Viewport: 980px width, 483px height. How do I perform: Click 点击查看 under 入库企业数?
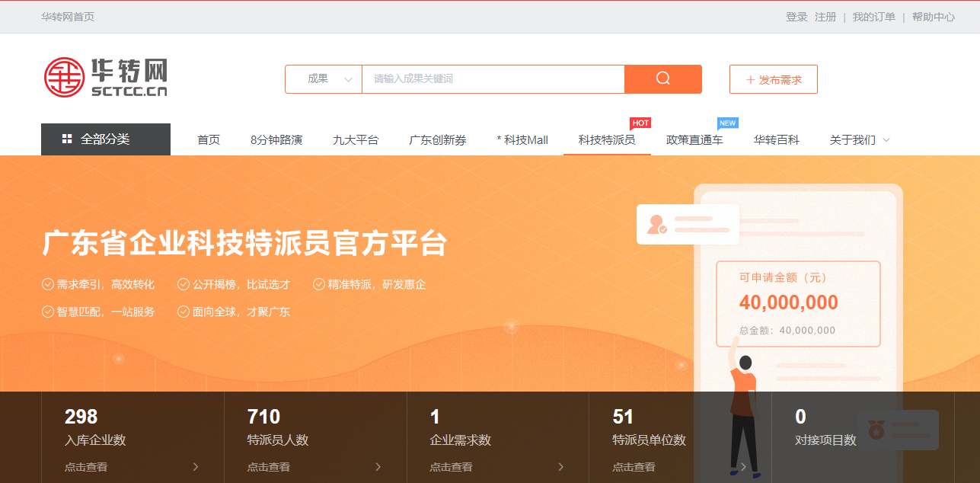pyautogui.click(x=86, y=467)
